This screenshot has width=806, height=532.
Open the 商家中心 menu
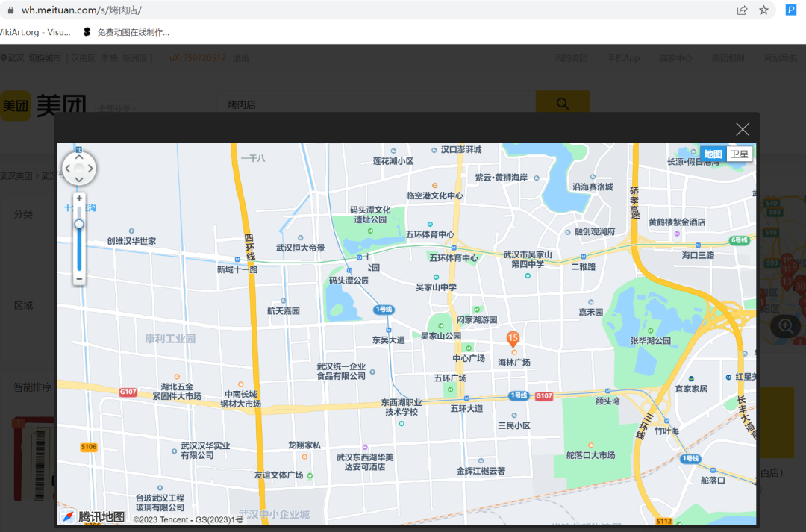[675, 58]
